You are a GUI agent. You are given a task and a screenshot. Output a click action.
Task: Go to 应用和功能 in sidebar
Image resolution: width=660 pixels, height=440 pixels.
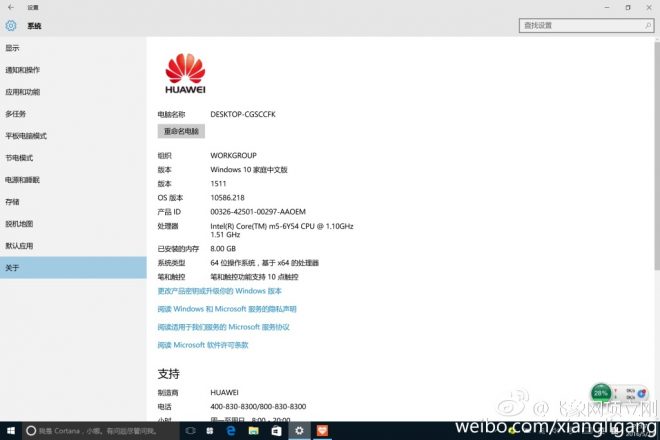click(x=23, y=92)
